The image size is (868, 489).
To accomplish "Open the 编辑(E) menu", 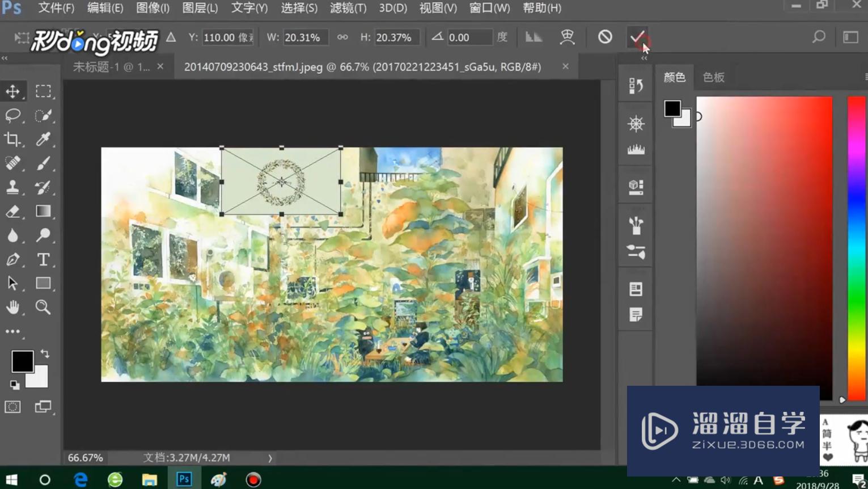I will (105, 8).
